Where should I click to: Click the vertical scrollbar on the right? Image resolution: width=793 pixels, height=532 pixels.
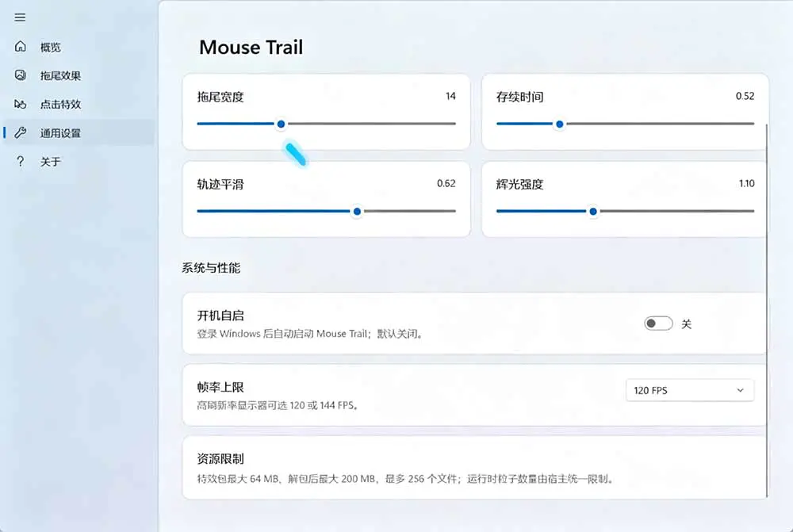(767, 311)
